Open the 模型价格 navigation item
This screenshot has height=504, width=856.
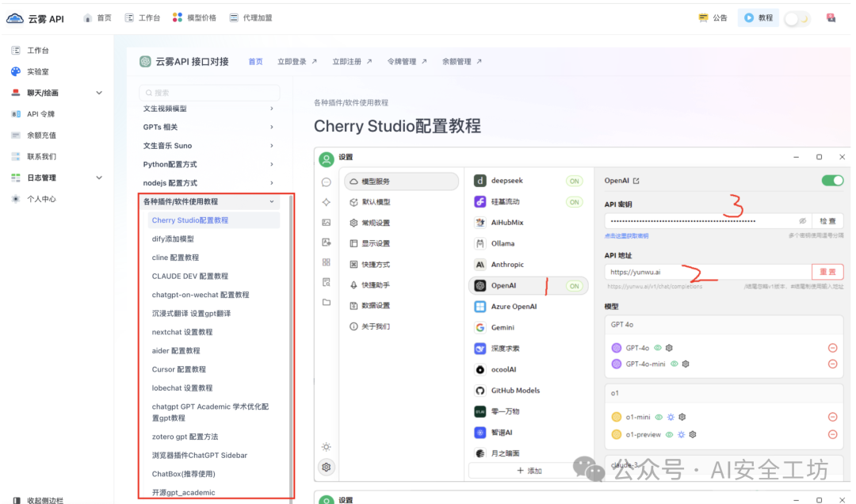point(194,18)
